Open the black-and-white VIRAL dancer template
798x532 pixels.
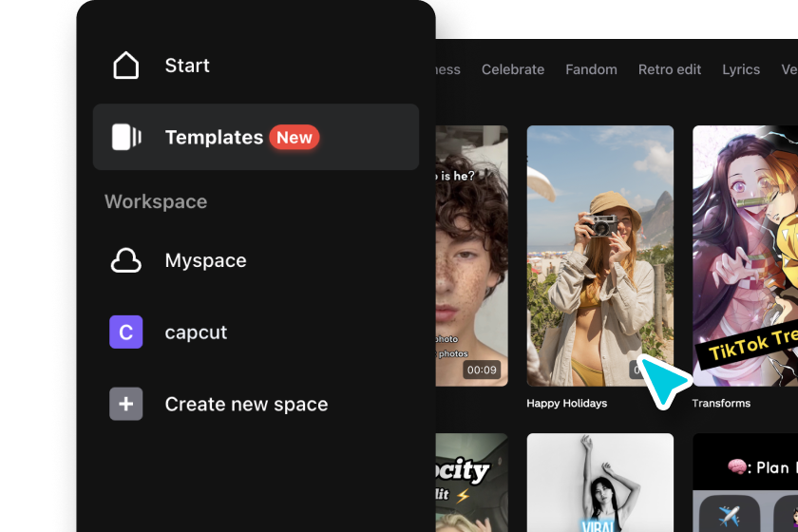600,482
